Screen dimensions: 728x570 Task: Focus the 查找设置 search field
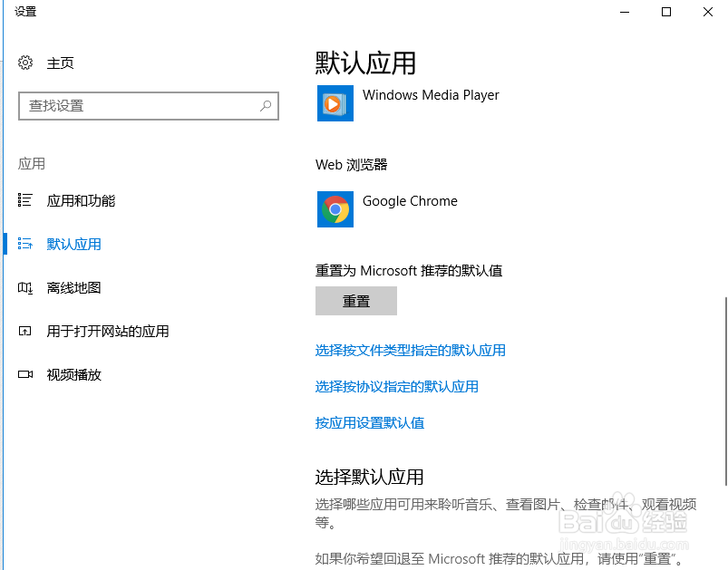tap(149, 106)
